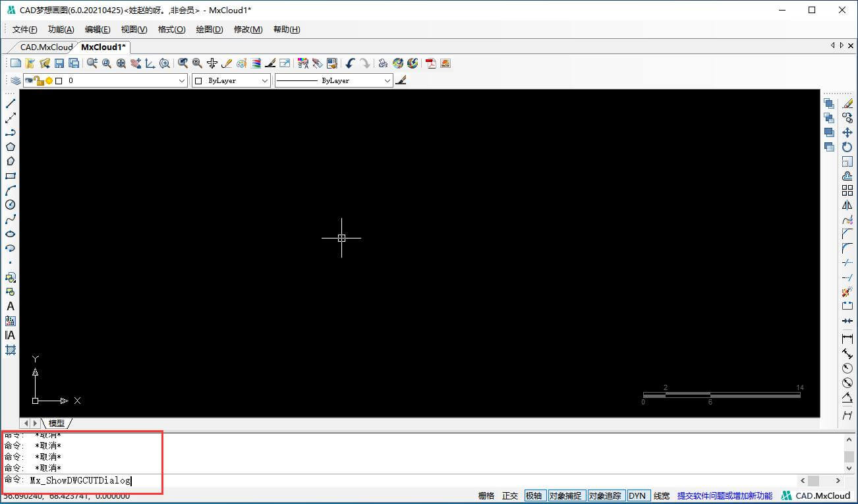This screenshot has width=858, height=504.
Task: Switch to the CAD.MxCloud tab
Action: tap(45, 47)
